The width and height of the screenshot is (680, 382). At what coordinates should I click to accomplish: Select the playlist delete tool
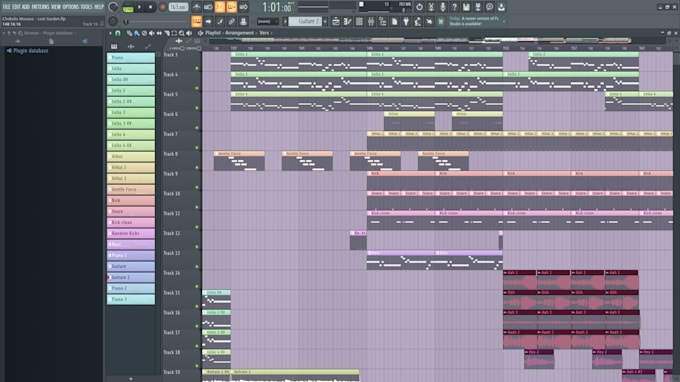(x=144, y=33)
